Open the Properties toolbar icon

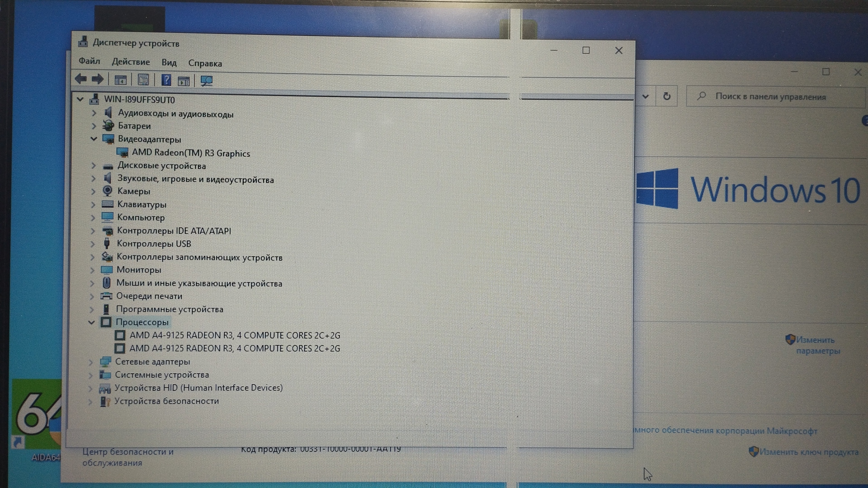pos(143,80)
